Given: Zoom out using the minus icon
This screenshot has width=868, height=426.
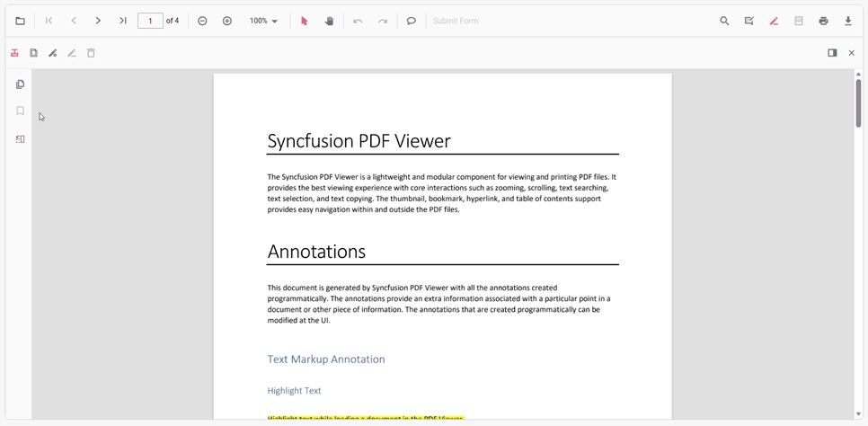Looking at the screenshot, I should pyautogui.click(x=202, y=21).
